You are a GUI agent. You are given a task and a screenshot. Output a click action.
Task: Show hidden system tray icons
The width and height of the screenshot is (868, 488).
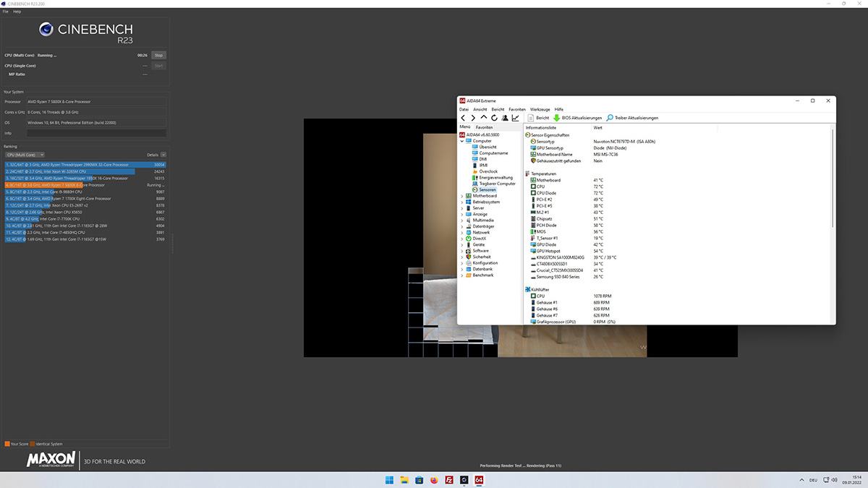point(800,479)
